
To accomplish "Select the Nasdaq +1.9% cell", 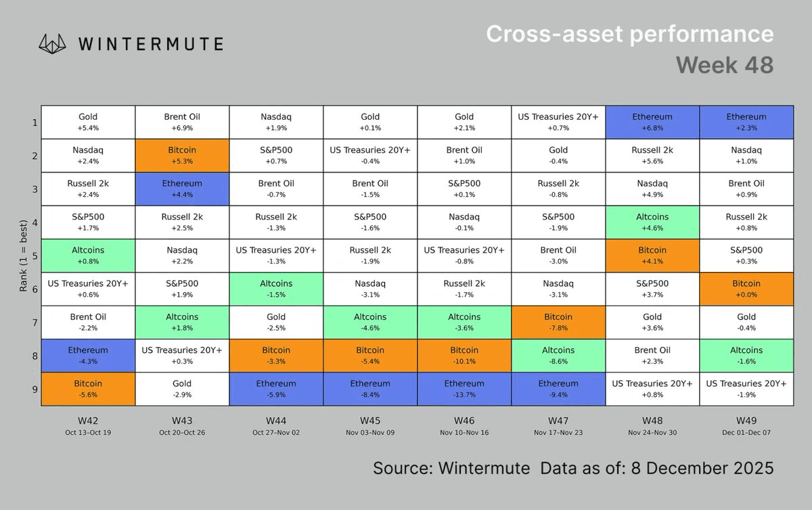I will [276, 122].
